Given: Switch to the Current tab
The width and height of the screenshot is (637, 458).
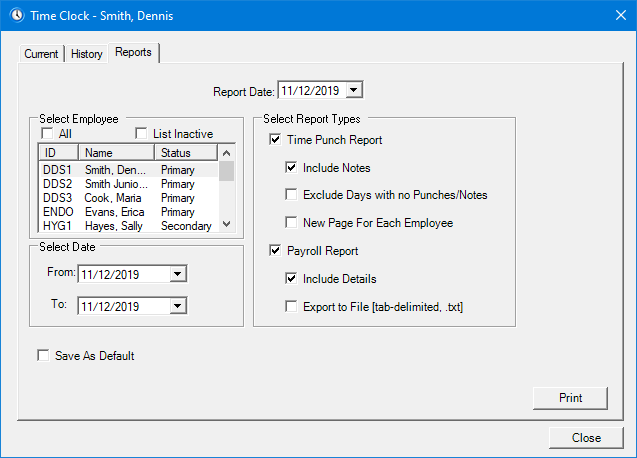Looking at the screenshot, I should [x=41, y=54].
